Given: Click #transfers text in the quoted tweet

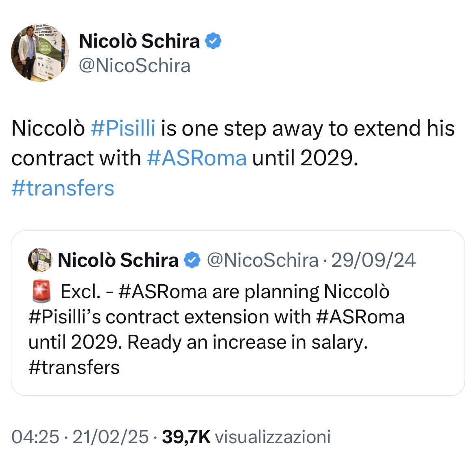Looking at the screenshot, I should pos(74,367).
